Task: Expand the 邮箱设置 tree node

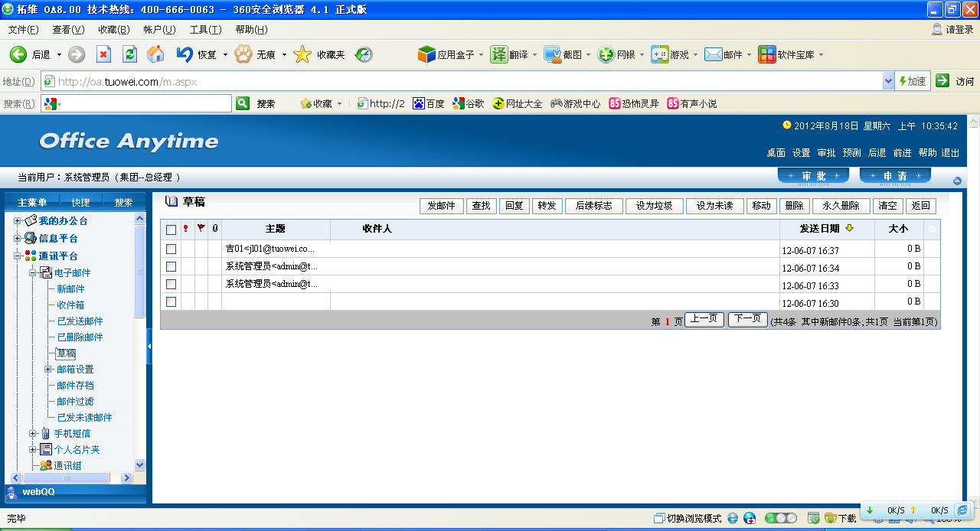Action: (x=48, y=370)
